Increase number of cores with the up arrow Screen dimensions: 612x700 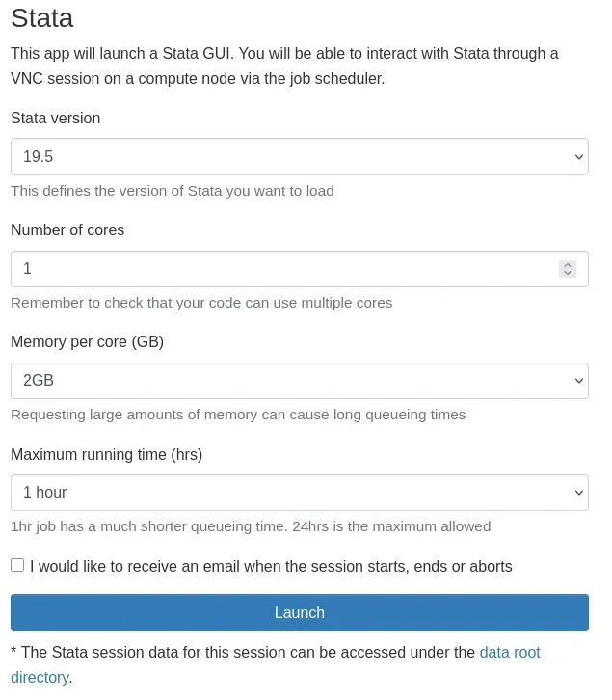[x=568, y=265]
